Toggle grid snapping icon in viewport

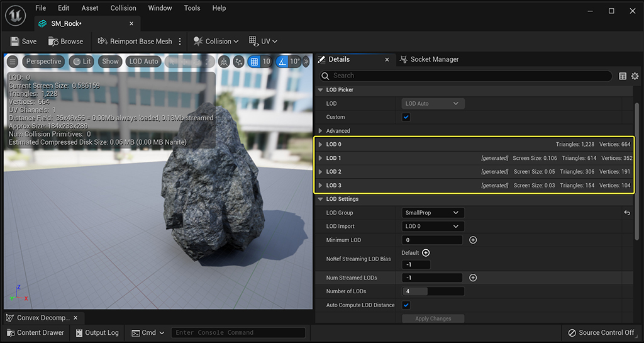point(254,62)
